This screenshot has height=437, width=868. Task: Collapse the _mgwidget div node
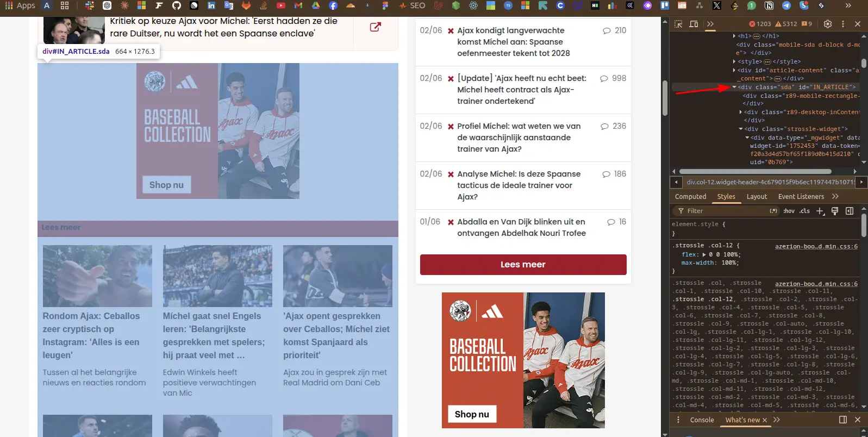click(747, 138)
